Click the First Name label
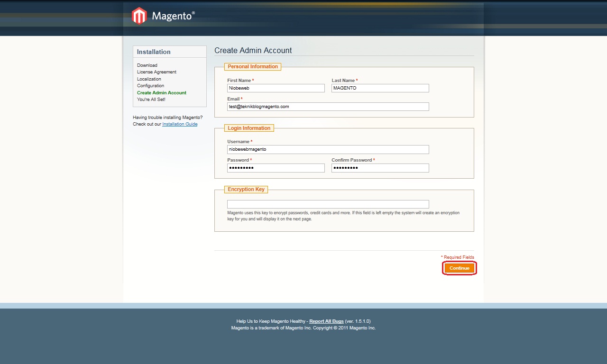The image size is (607, 364). point(240,81)
